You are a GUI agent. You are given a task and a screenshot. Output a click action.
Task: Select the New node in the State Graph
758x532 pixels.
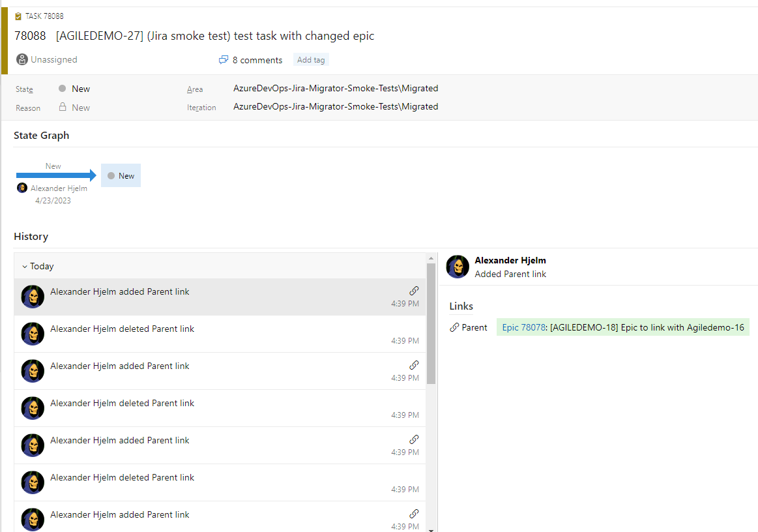pyautogui.click(x=121, y=175)
